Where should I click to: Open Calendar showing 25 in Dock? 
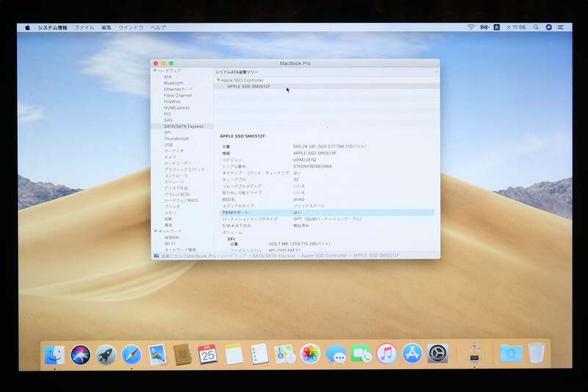[x=208, y=354]
